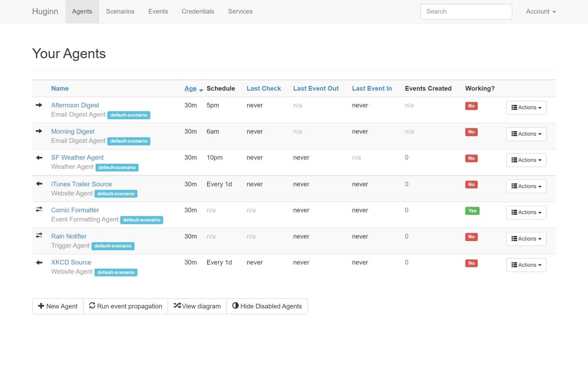
Task: Open the SF Weather Agent link
Action: [77, 157]
